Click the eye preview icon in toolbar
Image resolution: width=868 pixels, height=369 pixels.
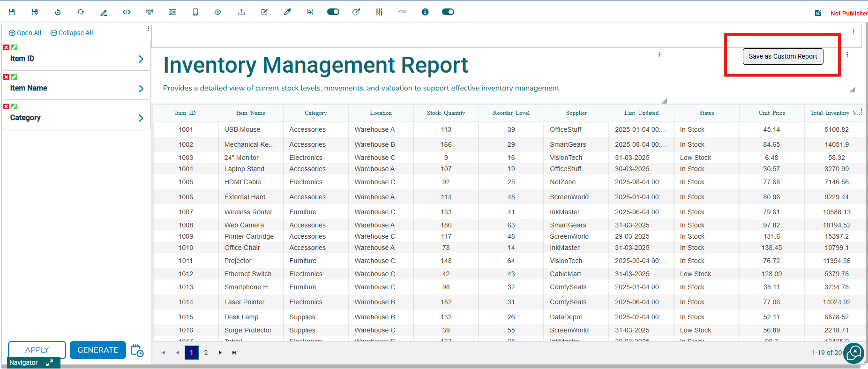218,12
